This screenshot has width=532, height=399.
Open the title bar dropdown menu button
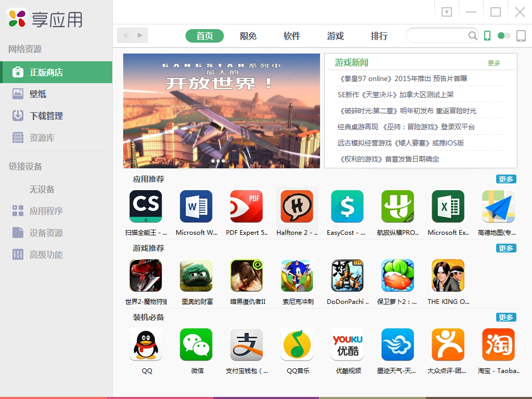point(446,12)
